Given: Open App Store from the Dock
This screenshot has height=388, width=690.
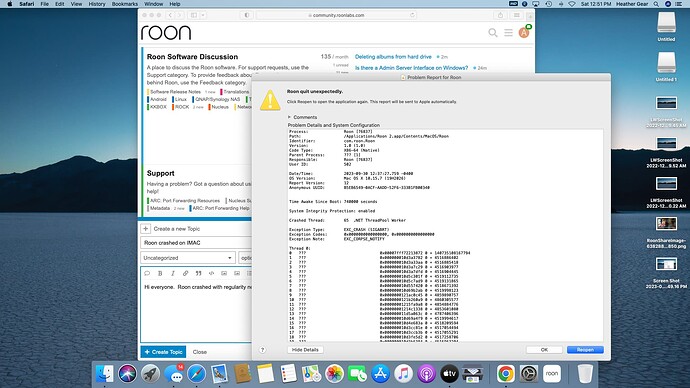Looking at the screenshot, I should (x=381, y=374).
